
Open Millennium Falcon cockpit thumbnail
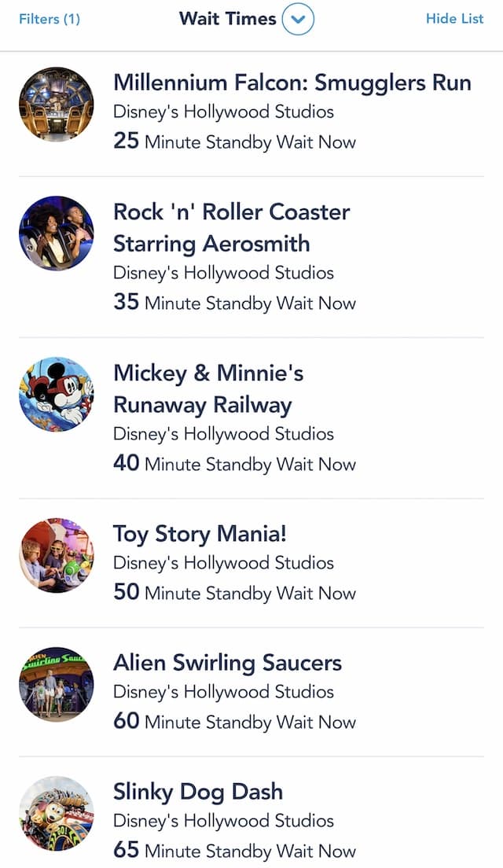(x=57, y=104)
